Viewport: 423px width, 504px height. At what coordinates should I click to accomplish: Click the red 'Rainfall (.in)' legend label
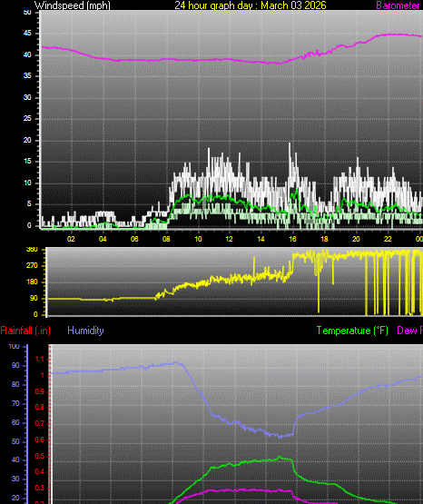tap(25, 331)
